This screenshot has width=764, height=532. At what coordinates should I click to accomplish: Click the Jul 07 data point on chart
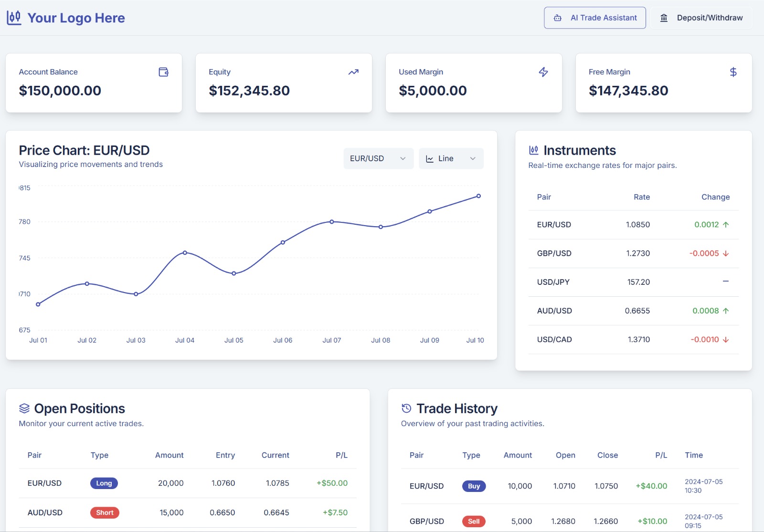click(x=332, y=222)
